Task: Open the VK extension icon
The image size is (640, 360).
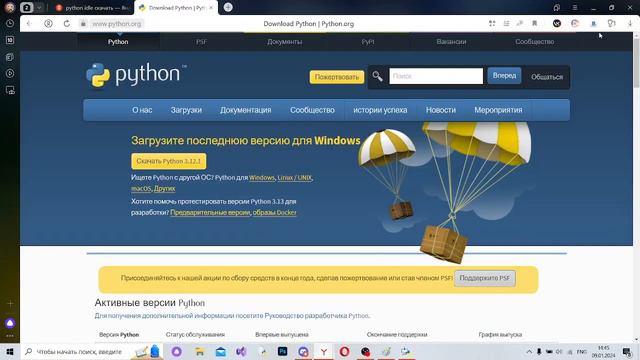Action: pyautogui.click(x=557, y=24)
